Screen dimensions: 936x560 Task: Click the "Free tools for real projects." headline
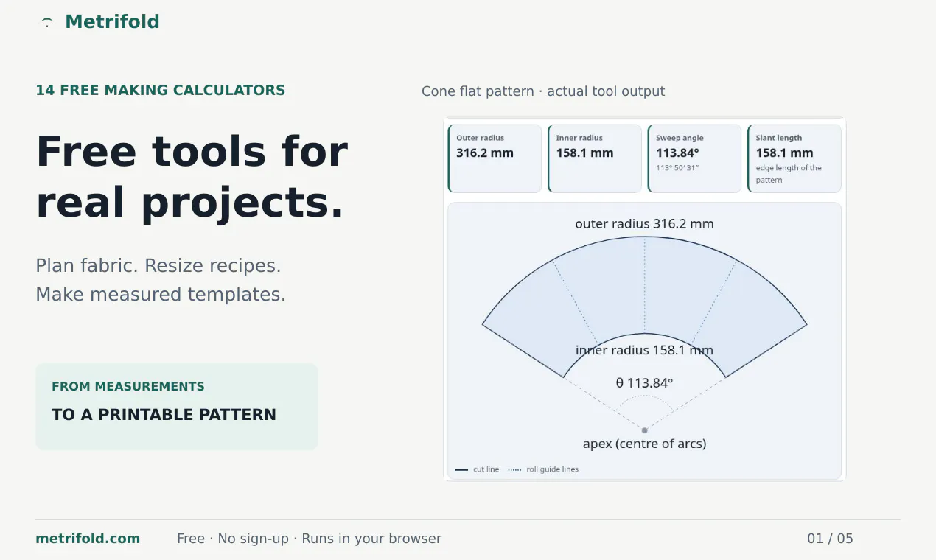pyautogui.click(x=192, y=177)
